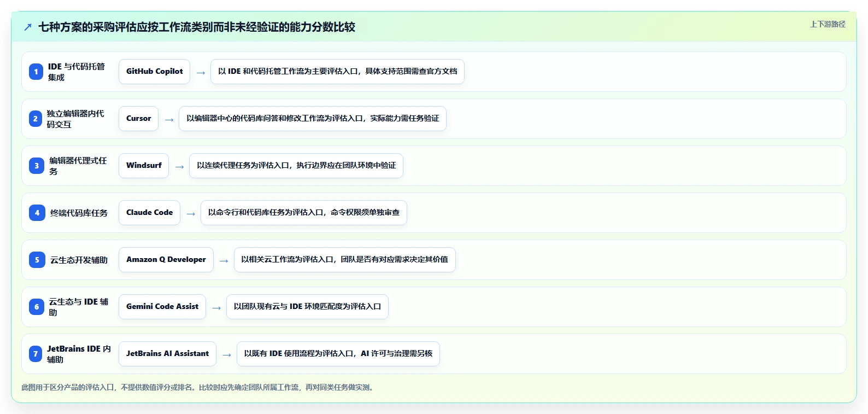The width and height of the screenshot is (868, 414).
Task: Click the description 以既有 IDE 使用流程为评估入口
Action: 338,354
